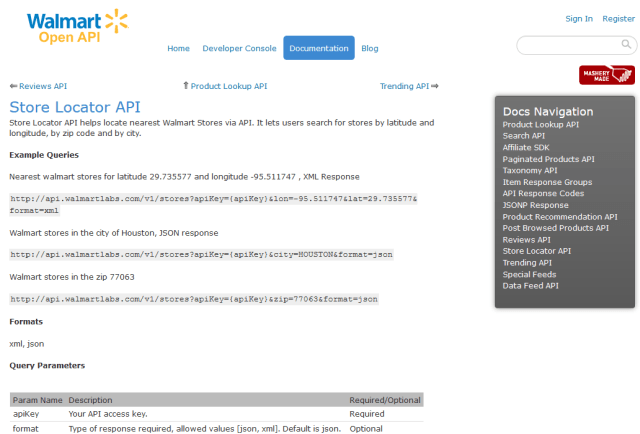Click the 'Optional' cell for format
This screenshot has height=434, width=640.
click(366, 429)
